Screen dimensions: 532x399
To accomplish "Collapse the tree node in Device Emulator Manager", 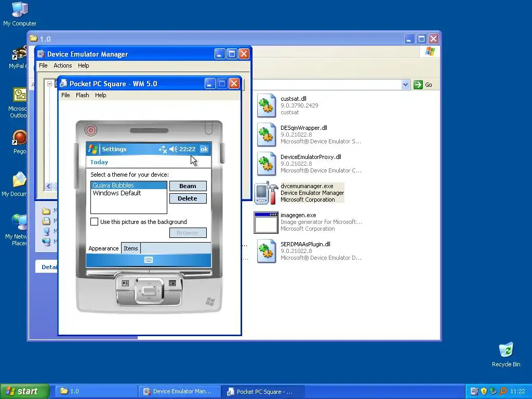I will [49, 84].
